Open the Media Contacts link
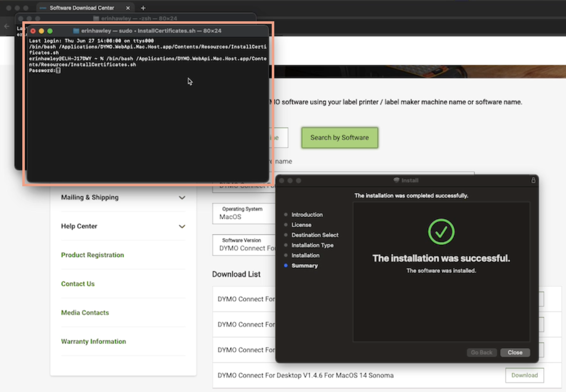Screen dimensions: 566x392 pos(85,313)
